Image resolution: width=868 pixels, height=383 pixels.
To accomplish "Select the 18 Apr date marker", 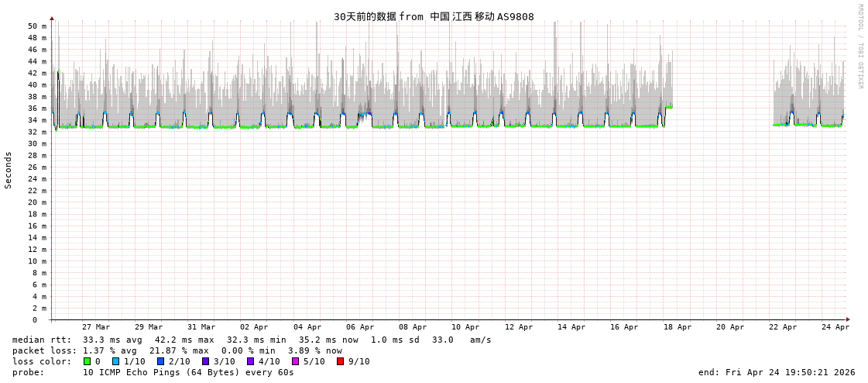I will click(678, 327).
